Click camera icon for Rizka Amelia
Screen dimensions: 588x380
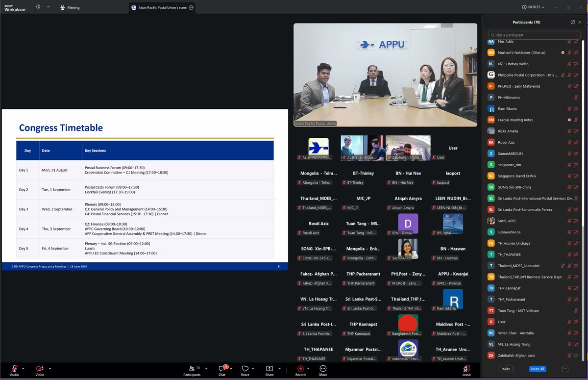[576, 131]
